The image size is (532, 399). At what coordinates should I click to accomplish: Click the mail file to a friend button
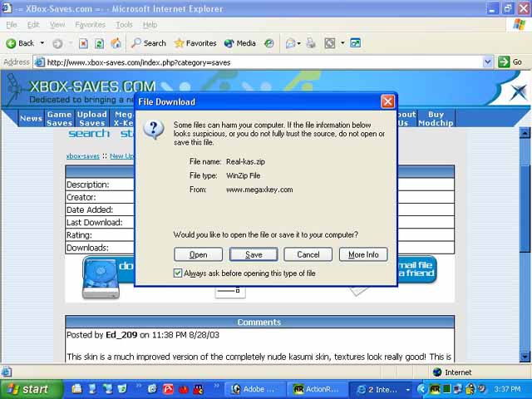point(417,269)
